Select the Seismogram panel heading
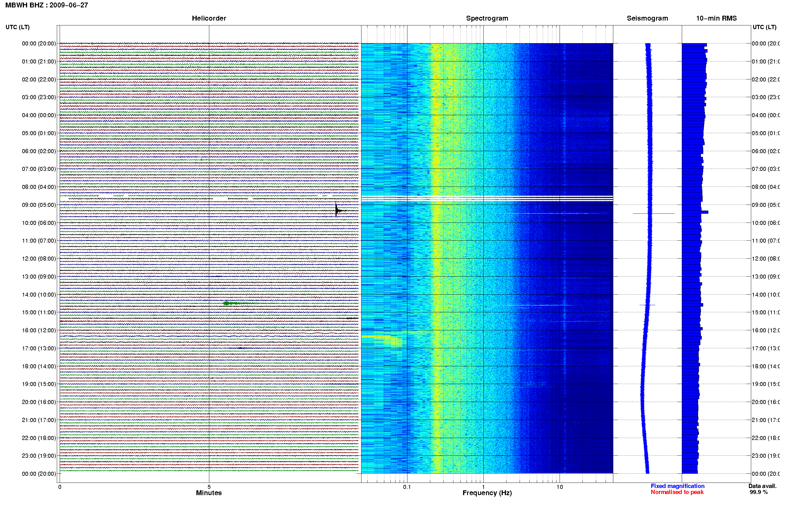The height and width of the screenshot is (508, 812). [647, 19]
